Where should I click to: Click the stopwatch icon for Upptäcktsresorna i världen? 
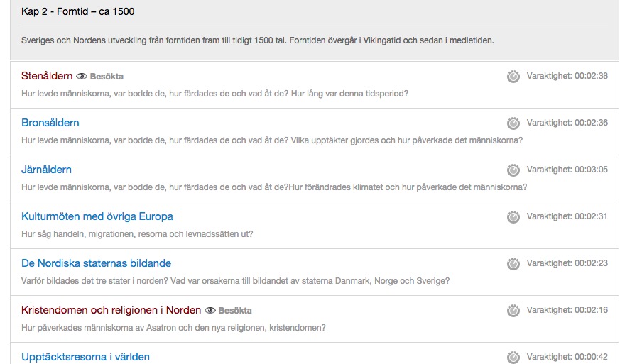point(513,357)
